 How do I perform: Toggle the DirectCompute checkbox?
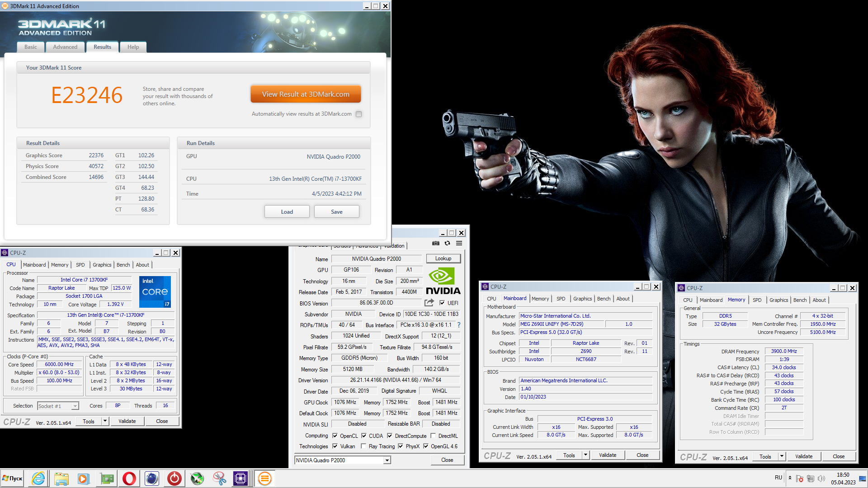(390, 436)
